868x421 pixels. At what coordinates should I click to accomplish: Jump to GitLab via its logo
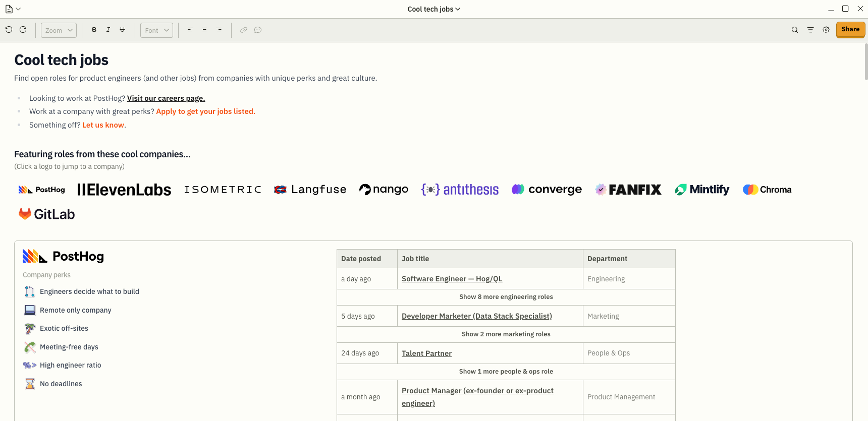click(x=46, y=214)
